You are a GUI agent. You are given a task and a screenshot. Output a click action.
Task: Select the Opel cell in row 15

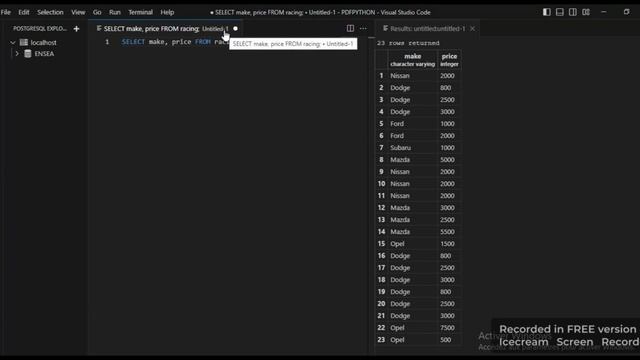tap(412, 244)
